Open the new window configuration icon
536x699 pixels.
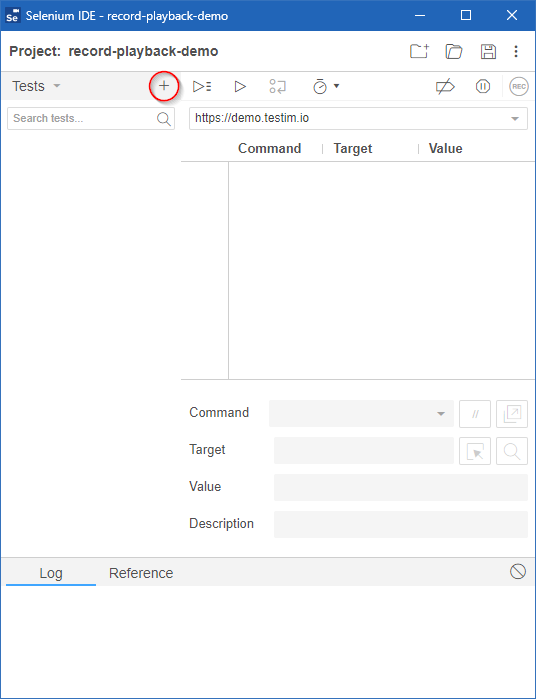pos(512,414)
